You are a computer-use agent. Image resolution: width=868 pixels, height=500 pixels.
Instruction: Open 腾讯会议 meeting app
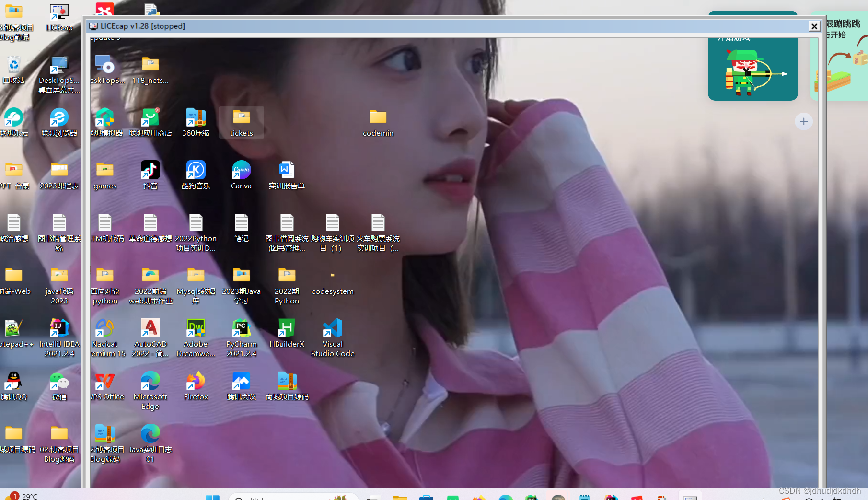[242, 386]
